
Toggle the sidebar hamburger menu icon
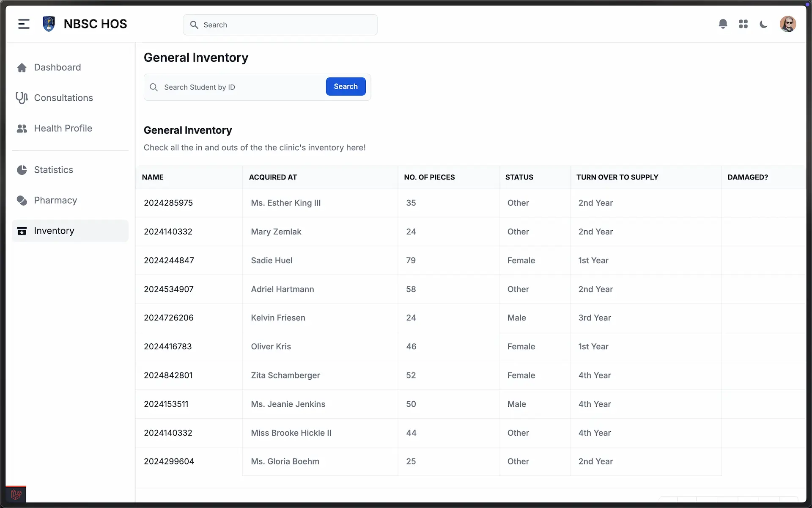(24, 24)
